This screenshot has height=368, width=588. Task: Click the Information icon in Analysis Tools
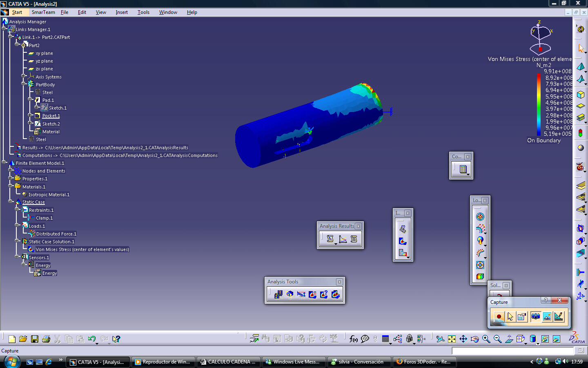(324, 294)
